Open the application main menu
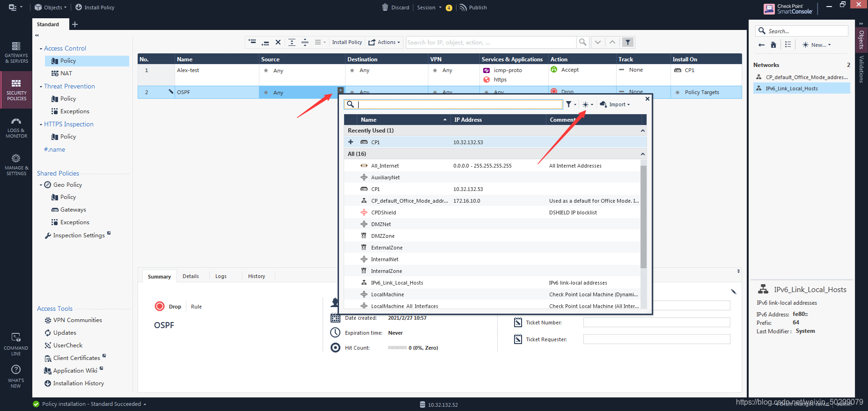The width and height of the screenshot is (868, 411). tap(15, 7)
